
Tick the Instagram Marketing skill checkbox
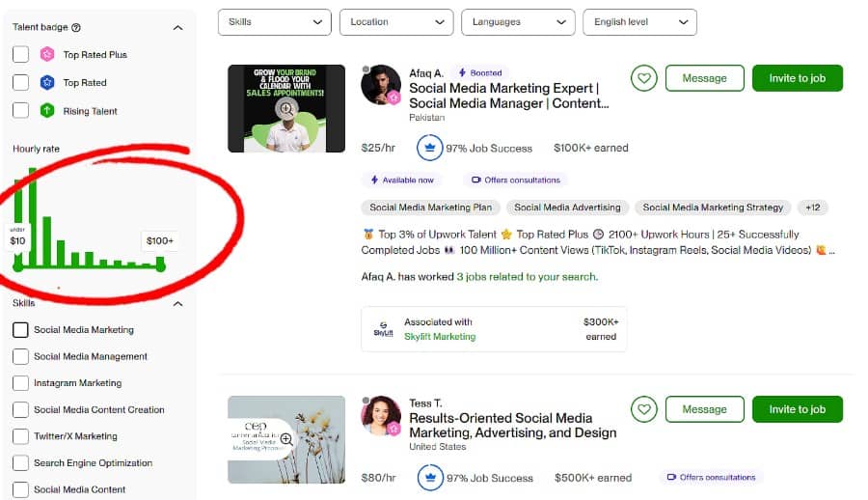20,383
